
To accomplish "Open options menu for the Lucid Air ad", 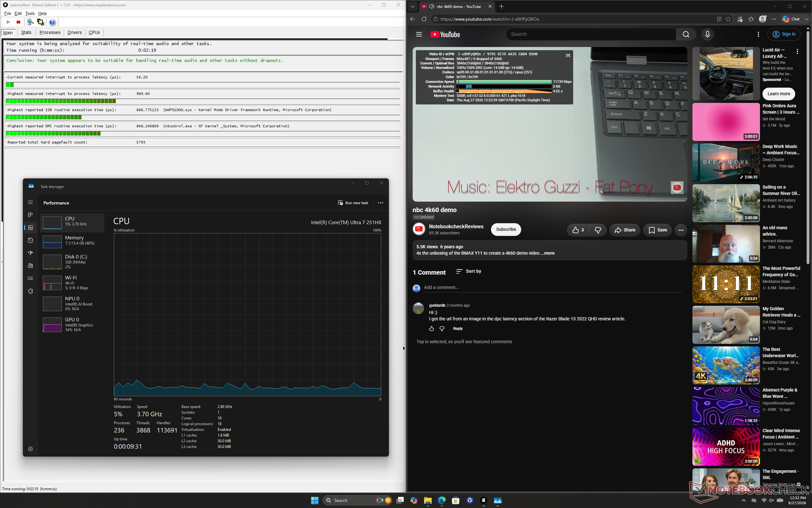I will pos(797,51).
